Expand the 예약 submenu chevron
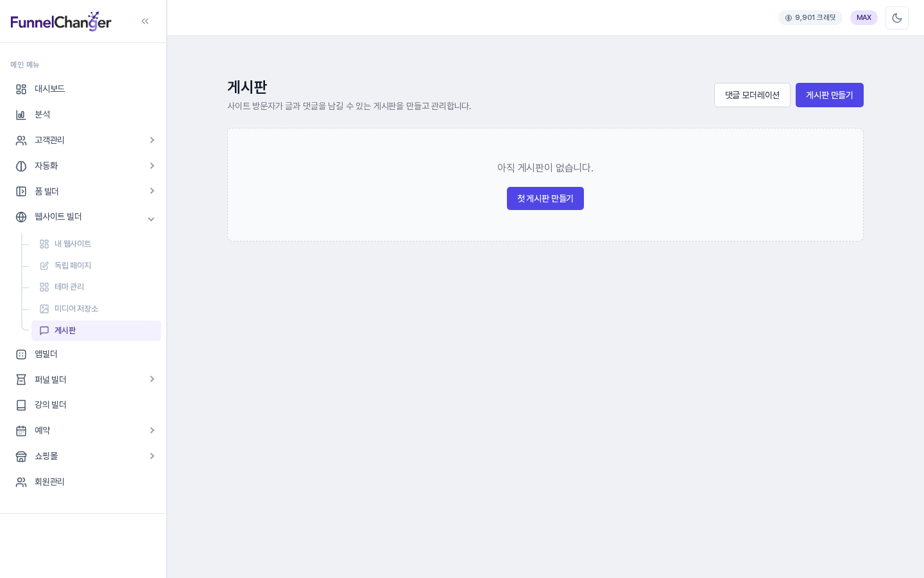Image resolution: width=924 pixels, height=578 pixels. pyautogui.click(x=152, y=430)
